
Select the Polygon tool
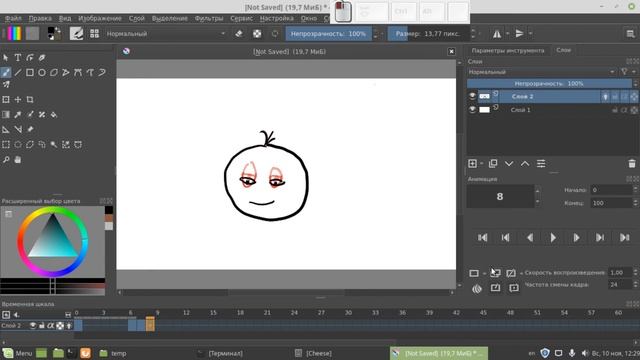54,73
